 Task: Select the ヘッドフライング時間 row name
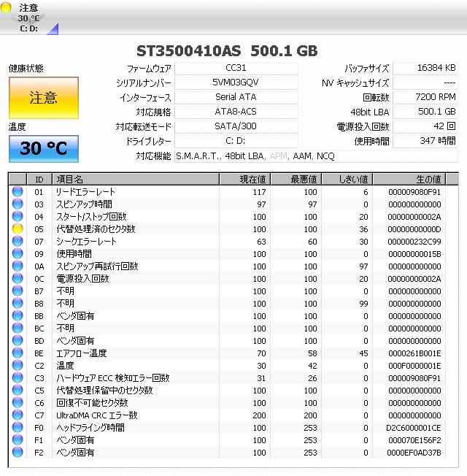coord(90,427)
